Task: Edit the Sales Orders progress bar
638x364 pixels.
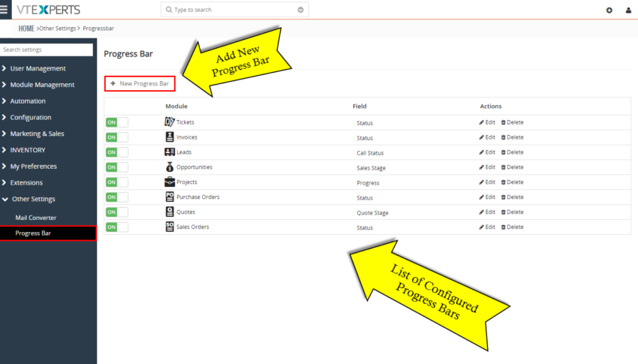Action: [487, 227]
